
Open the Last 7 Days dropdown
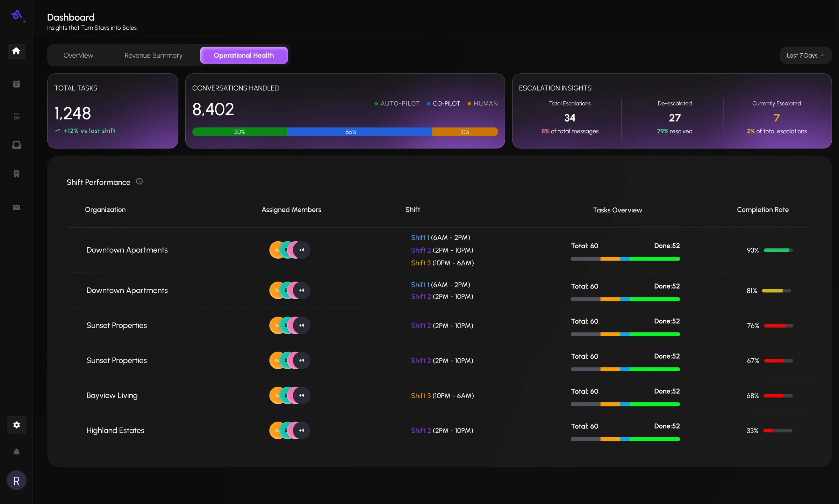[805, 56]
